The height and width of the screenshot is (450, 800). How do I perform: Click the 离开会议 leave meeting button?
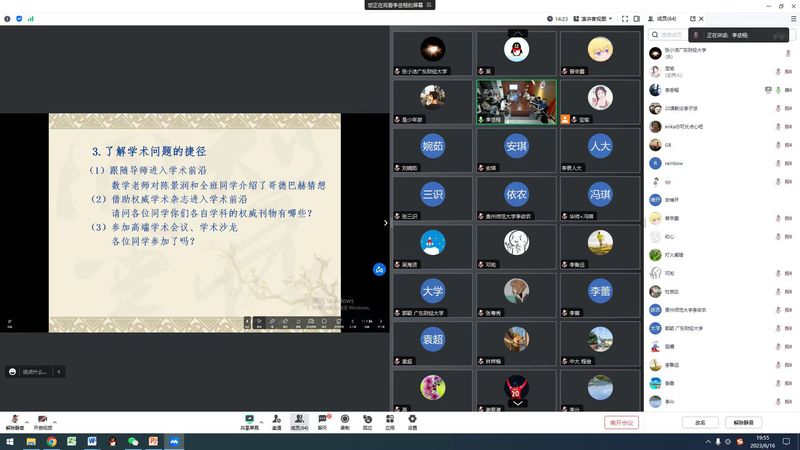621,423
